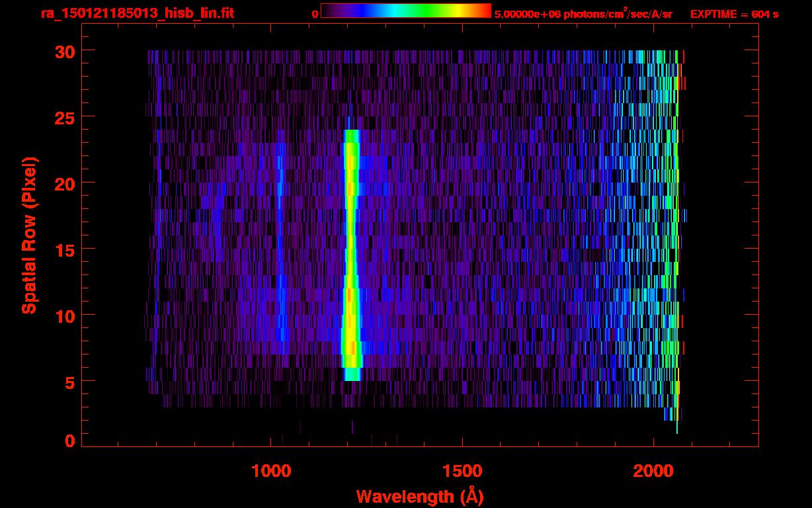Click the 2000 wavelength tick label
The height and width of the screenshot is (508, 812).
point(653,471)
